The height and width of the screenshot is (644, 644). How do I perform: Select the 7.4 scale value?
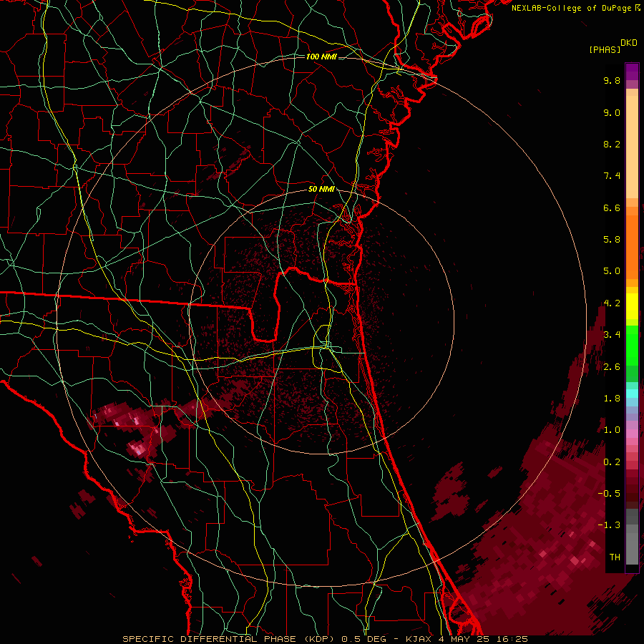612,176
